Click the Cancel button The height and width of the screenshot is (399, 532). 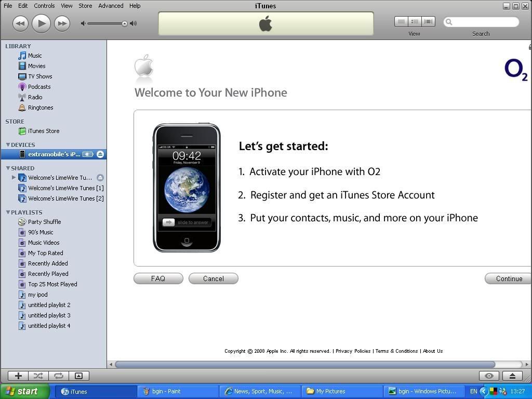214,278
